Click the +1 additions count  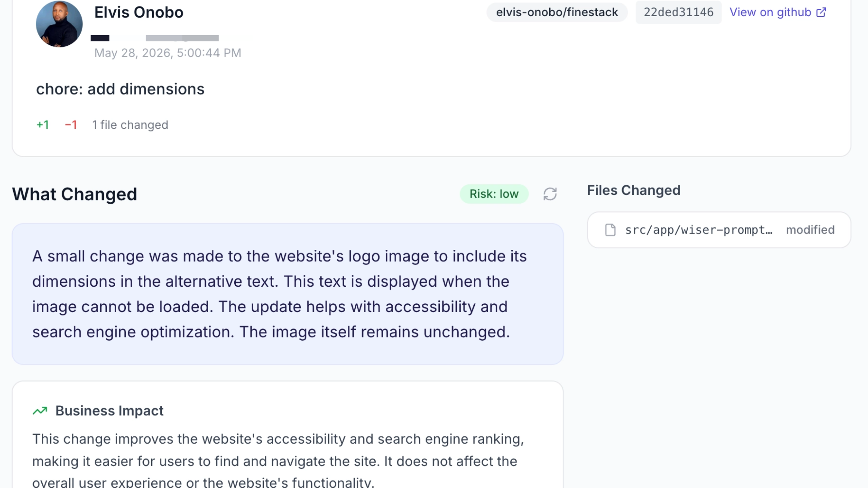pos(43,125)
